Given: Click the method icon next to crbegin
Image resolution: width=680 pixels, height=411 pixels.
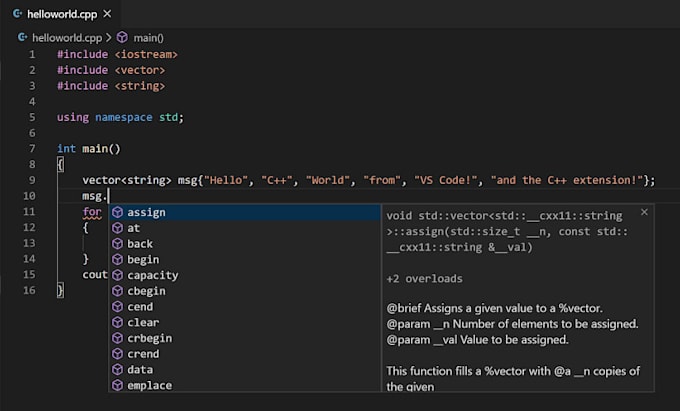Looking at the screenshot, I should pos(118,338).
